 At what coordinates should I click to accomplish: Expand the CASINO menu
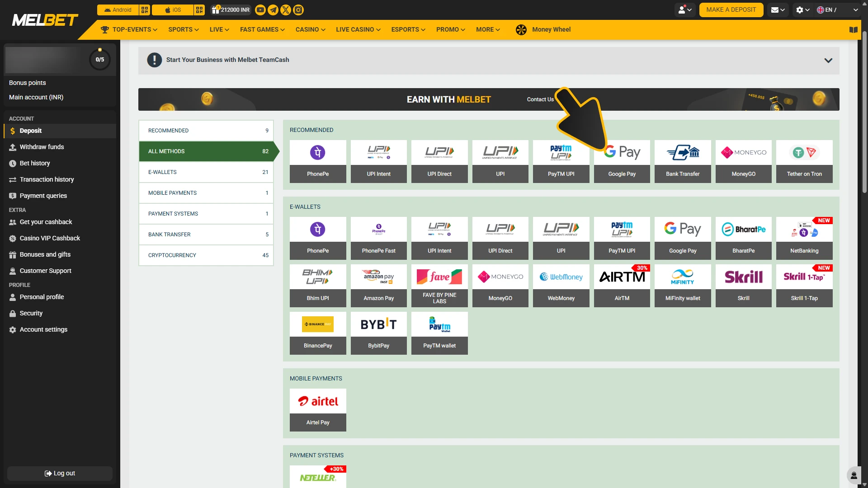tap(310, 30)
